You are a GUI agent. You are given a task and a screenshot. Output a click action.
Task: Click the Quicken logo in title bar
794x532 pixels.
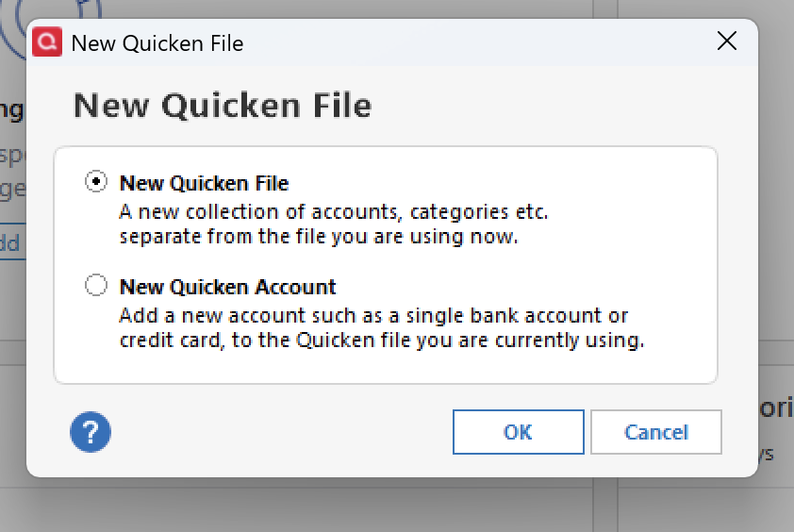coord(47,42)
